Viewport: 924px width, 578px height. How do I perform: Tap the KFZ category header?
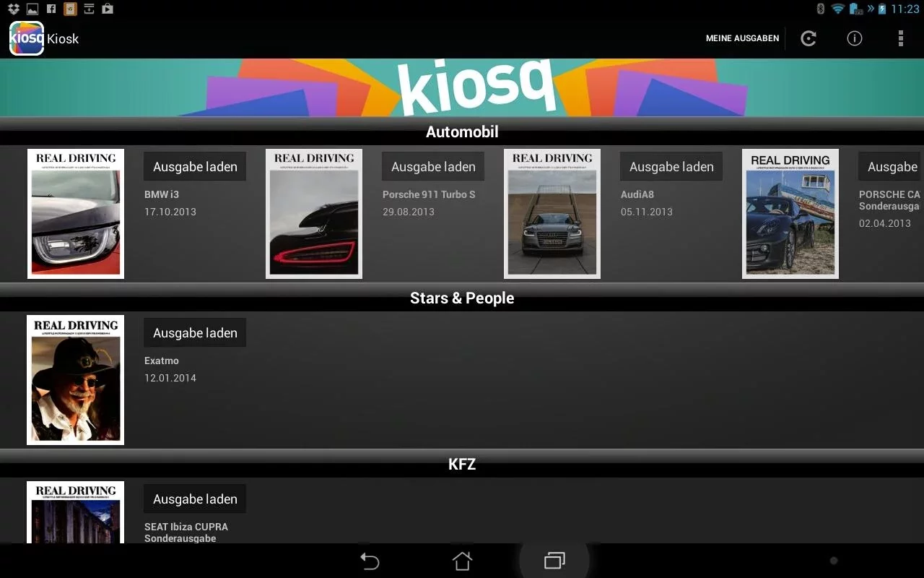click(x=462, y=465)
